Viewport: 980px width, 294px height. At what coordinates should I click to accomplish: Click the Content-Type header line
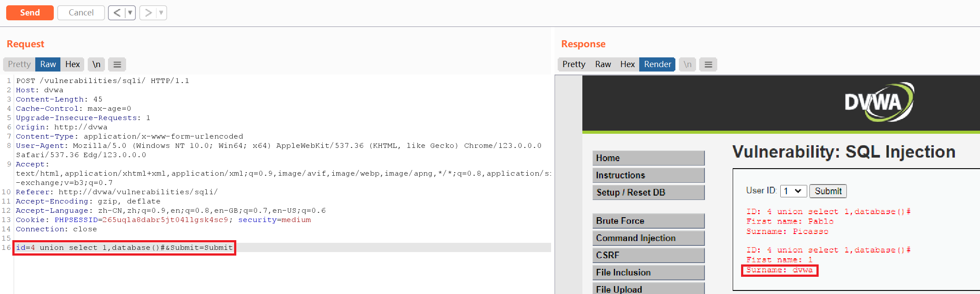130,136
